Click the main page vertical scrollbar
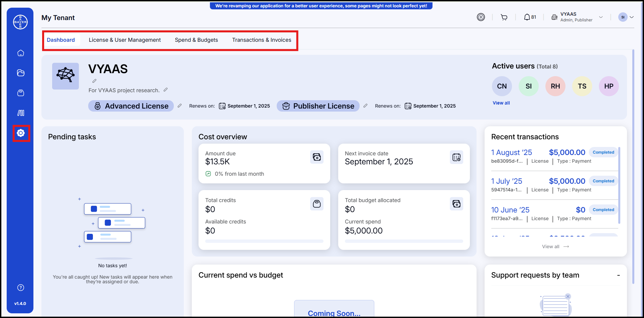The width and height of the screenshot is (644, 318). tap(633, 167)
